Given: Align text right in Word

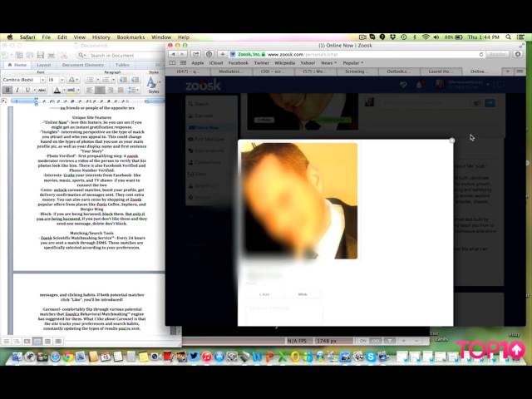Looking at the screenshot, I should pos(110,90).
